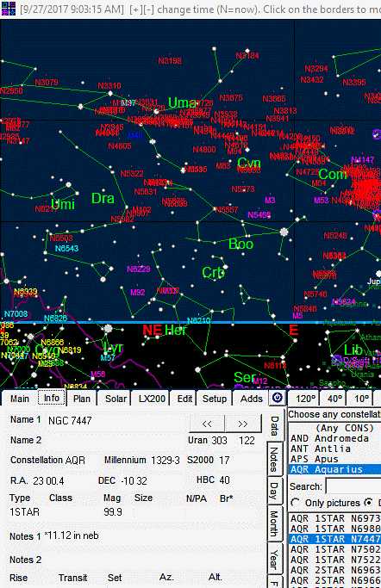Viewport: 381px width, 588px height.
Task: Select the radio button right of Only pictures
Action: click(x=369, y=503)
